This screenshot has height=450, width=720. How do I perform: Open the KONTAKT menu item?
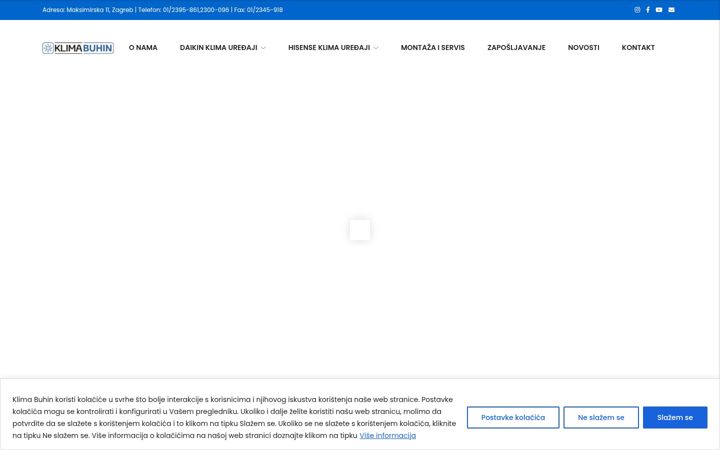638,47
